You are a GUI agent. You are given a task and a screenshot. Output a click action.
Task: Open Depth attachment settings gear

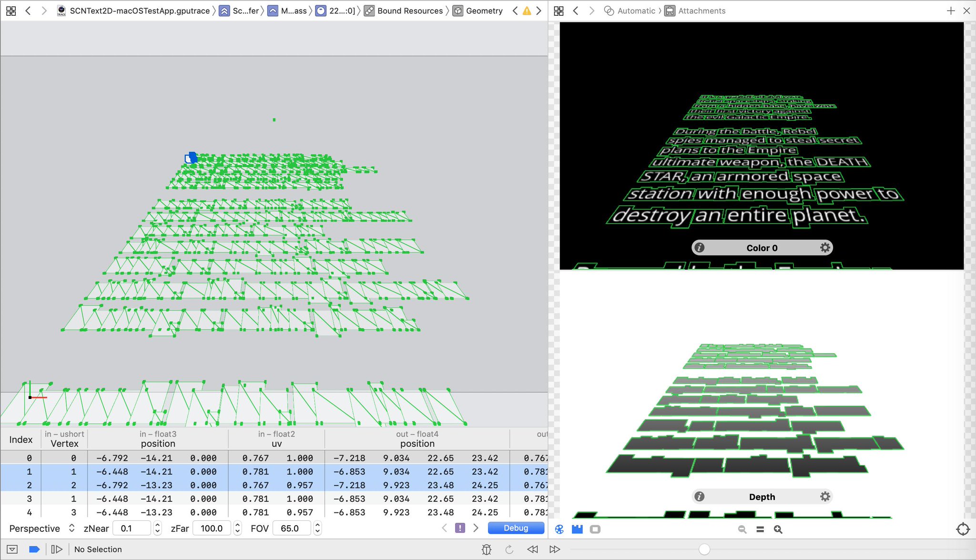click(x=825, y=497)
